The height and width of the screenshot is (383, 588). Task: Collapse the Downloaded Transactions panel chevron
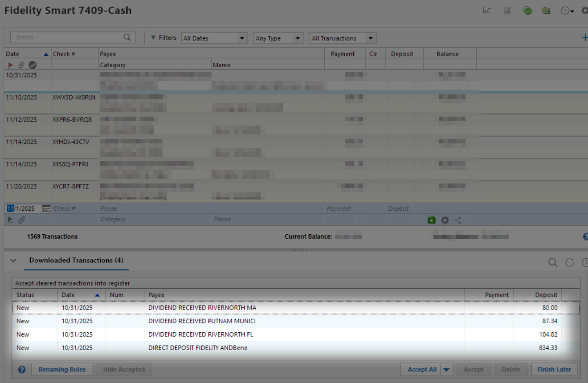click(x=13, y=261)
